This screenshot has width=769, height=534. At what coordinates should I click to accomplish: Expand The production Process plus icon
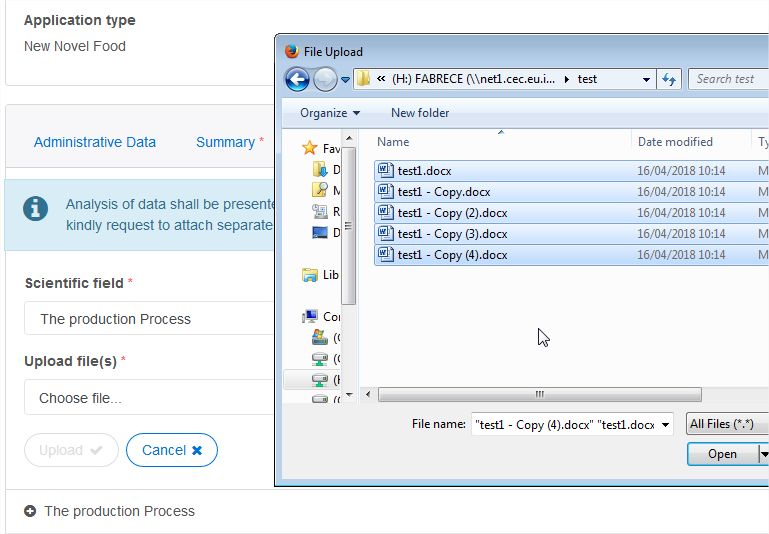coord(30,511)
